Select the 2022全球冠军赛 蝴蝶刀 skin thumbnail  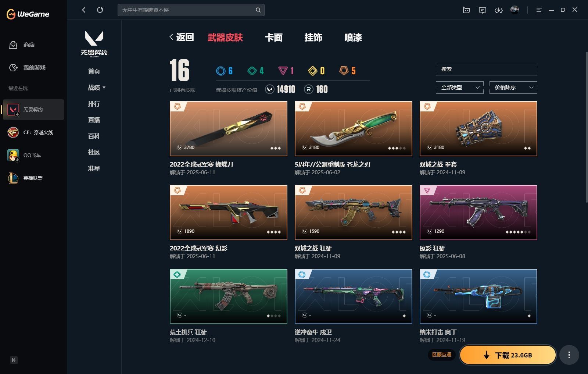[x=229, y=129]
